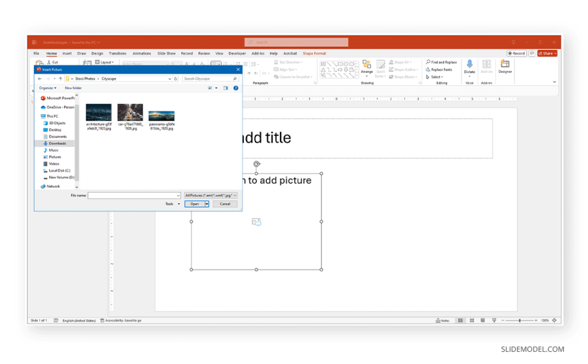
Task: Open the Arrange tool in Drawing group
Action: [x=367, y=68]
